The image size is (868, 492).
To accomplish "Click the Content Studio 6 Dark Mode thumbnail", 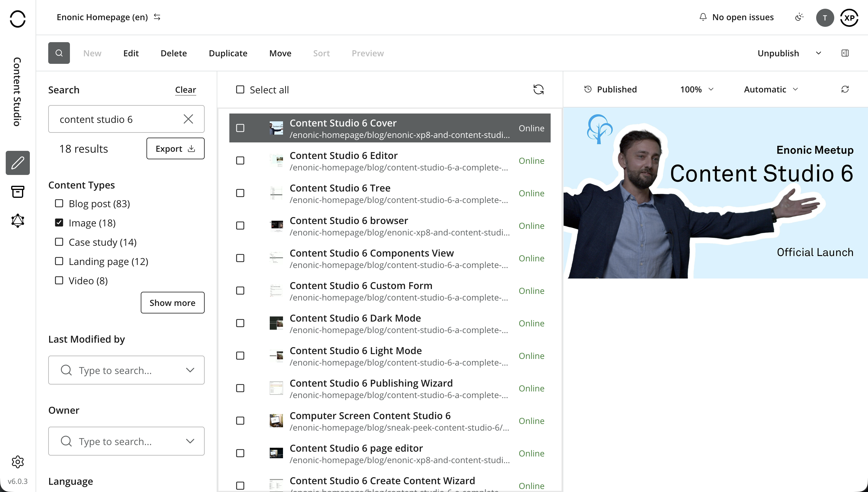I will click(x=276, y=323).
